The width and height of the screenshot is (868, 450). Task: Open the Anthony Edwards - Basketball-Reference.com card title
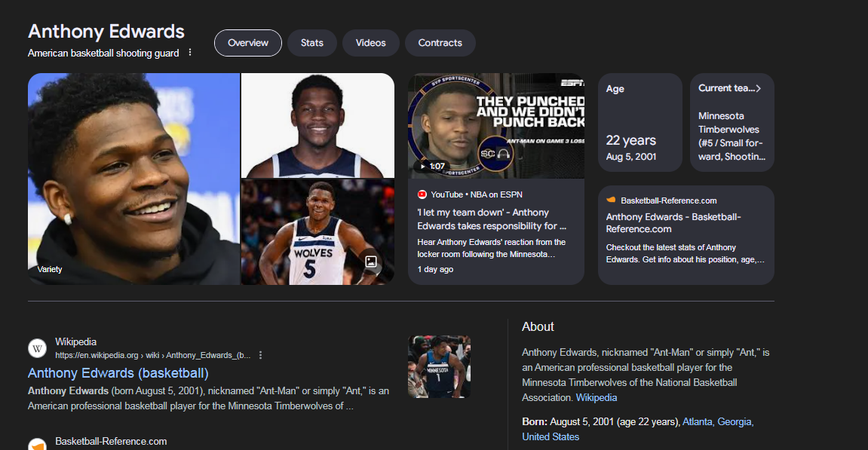point(673,223)
